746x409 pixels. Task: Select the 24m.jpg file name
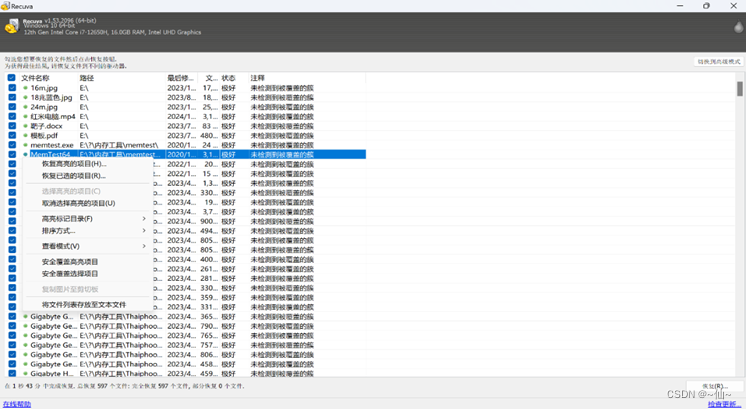[44, 107]
